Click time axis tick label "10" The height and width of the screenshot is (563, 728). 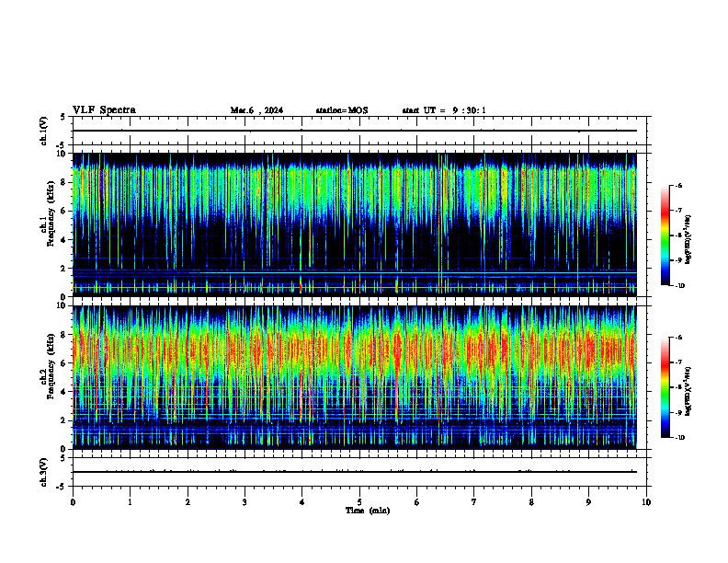tap(646, 502)
